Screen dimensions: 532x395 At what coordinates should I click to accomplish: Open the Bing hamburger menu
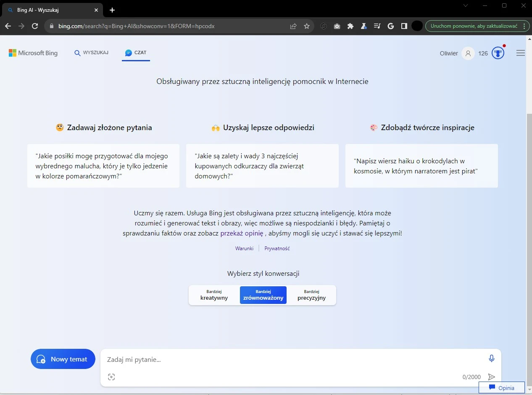[521, 53]
